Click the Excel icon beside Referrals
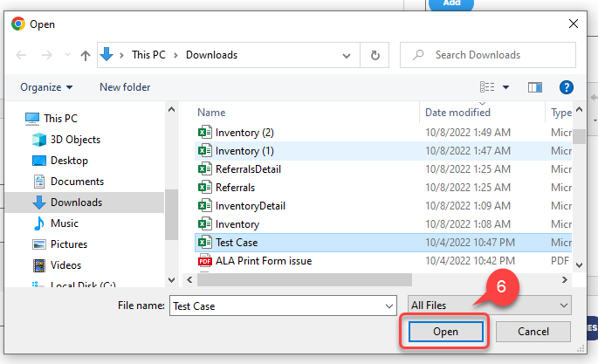The height and width of the screenshot is (364, 598). coord(205,187)
